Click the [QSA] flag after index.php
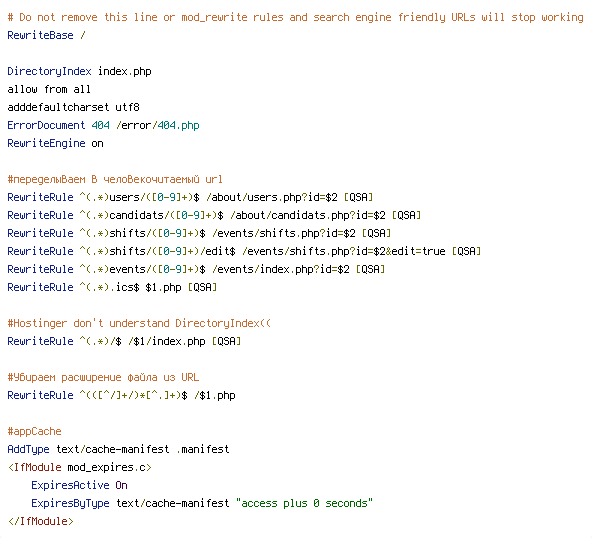Image resolution: width=592 pixels, height=538 pixels. (x=226, y=341)
